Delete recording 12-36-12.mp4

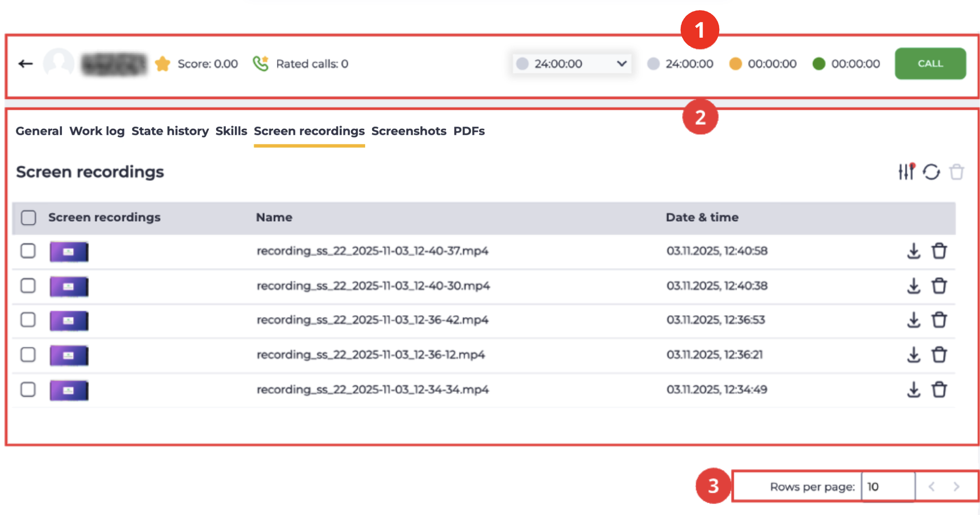point(939,355)
